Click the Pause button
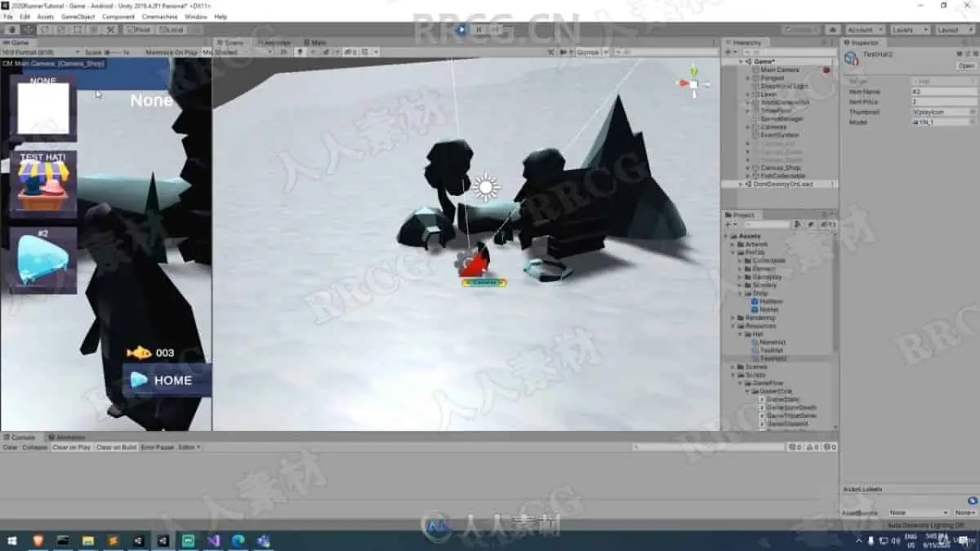Screen dimensions: 980x551 tap(479, 29)
